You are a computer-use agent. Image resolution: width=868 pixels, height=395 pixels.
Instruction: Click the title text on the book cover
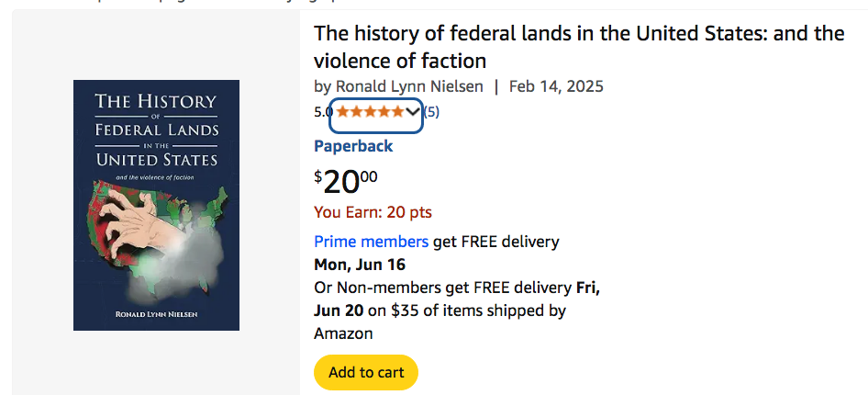[156, 130]
